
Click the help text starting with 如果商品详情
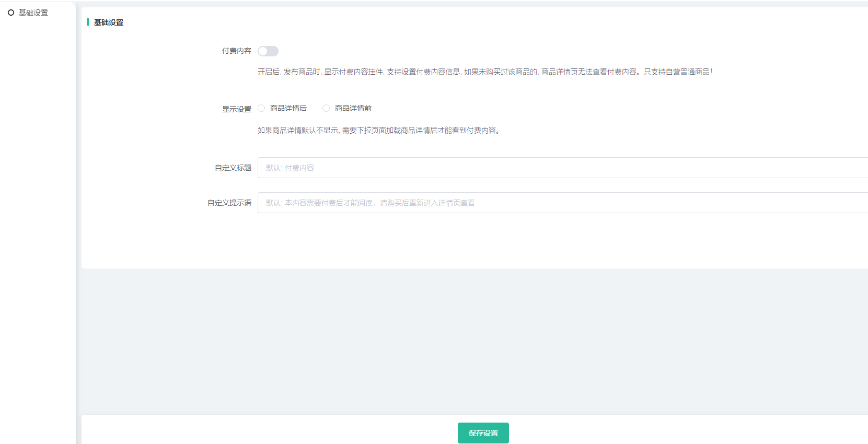click(x=379, y=131)
